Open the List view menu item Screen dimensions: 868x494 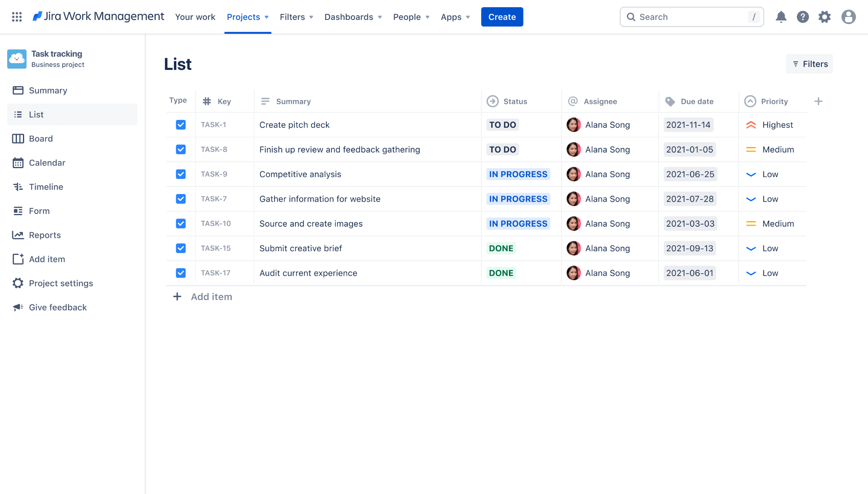coord(35,114)
